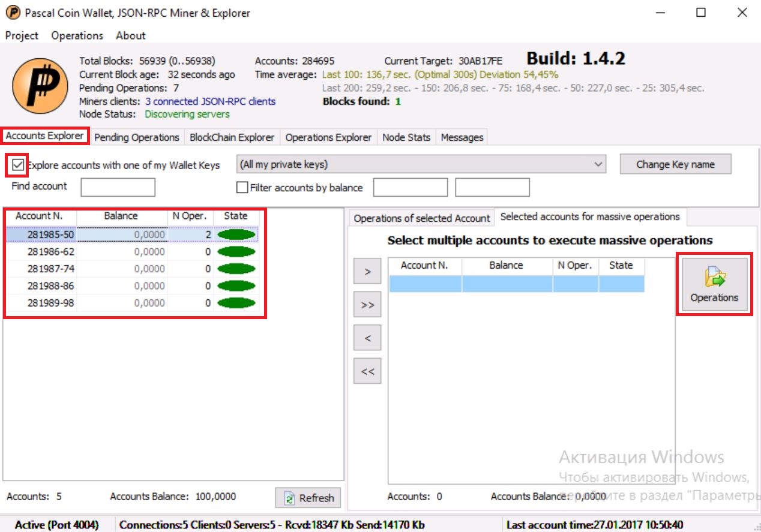Open the About menu
Image resolution: width=761 pixels, height=532 pixels.
(x=131, y=35)
